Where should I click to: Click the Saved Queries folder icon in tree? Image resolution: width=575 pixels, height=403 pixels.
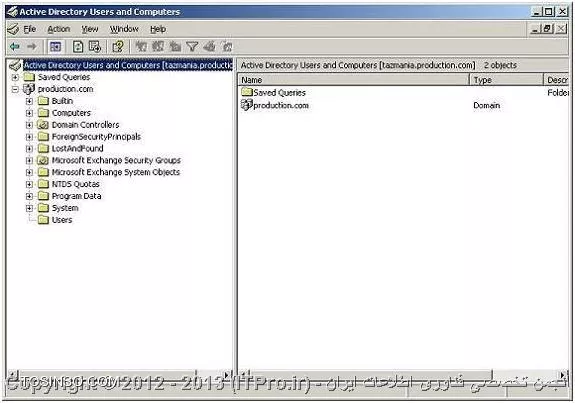tap(29, 77)
